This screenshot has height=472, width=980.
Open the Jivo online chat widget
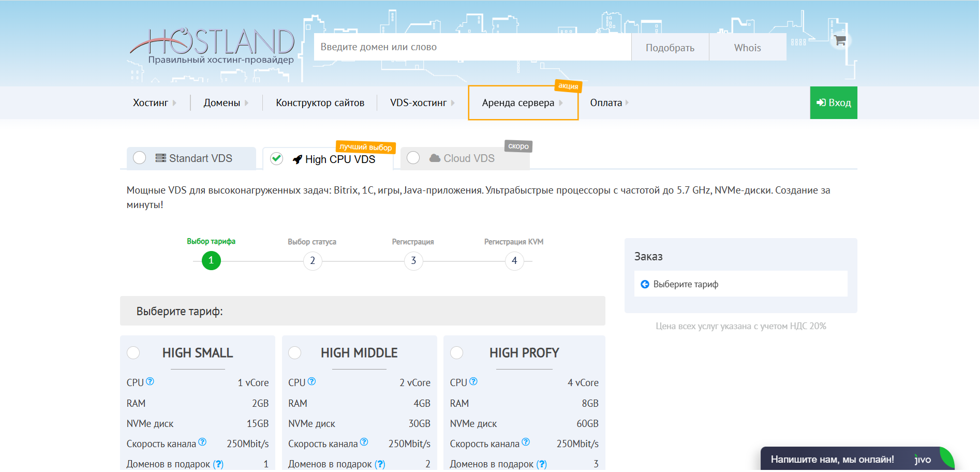tap(856, 459)
